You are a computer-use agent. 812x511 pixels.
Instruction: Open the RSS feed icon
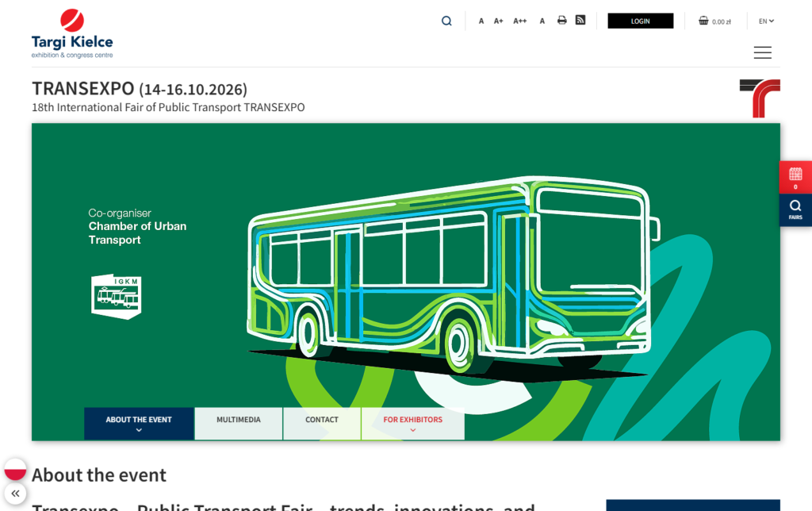(x=580, y=21)
